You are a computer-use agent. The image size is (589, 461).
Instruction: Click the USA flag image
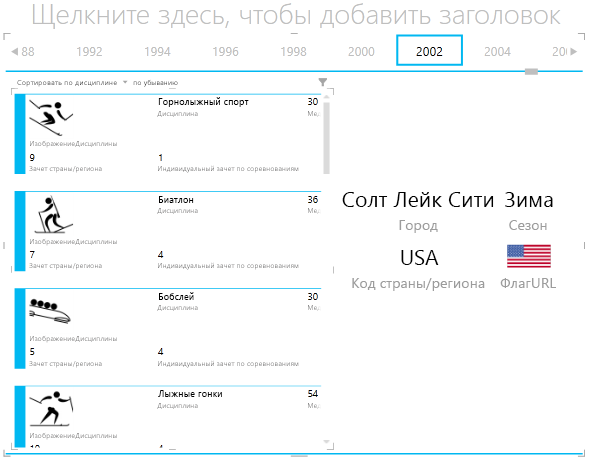point(529,256)
